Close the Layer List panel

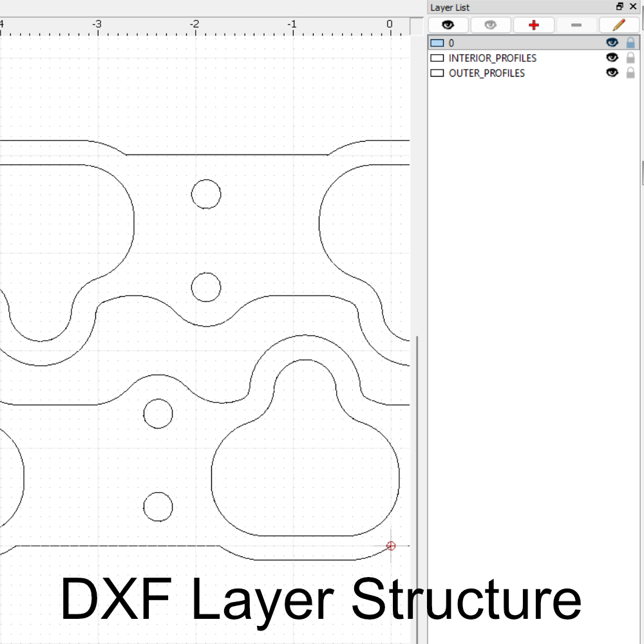point(633,7)
